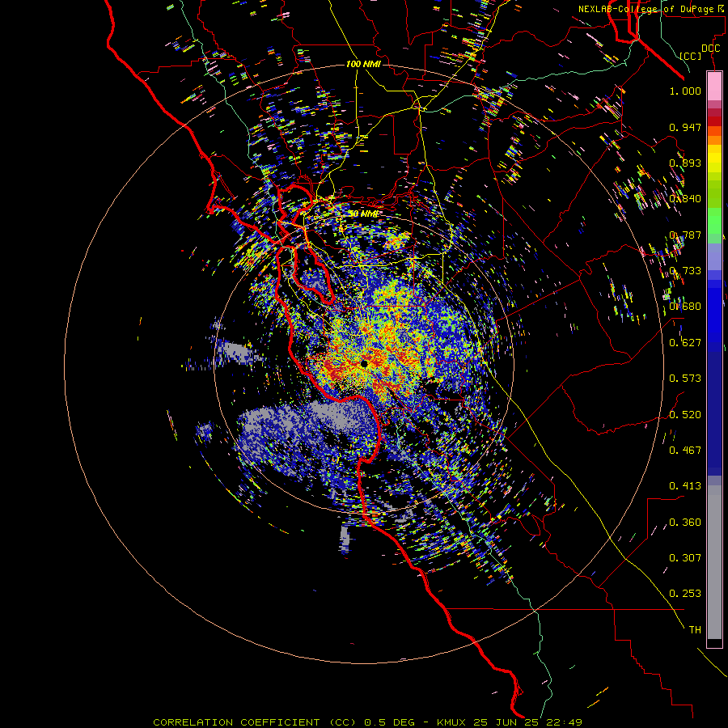Click the [CC] unit label above the scale
728x728 pixels.
pos(691,56)
